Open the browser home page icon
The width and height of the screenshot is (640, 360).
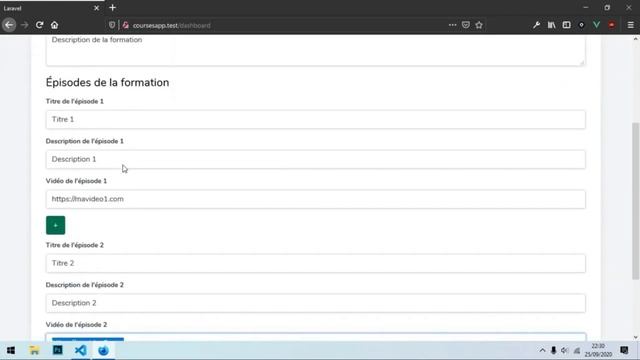[x=54, y=25]
